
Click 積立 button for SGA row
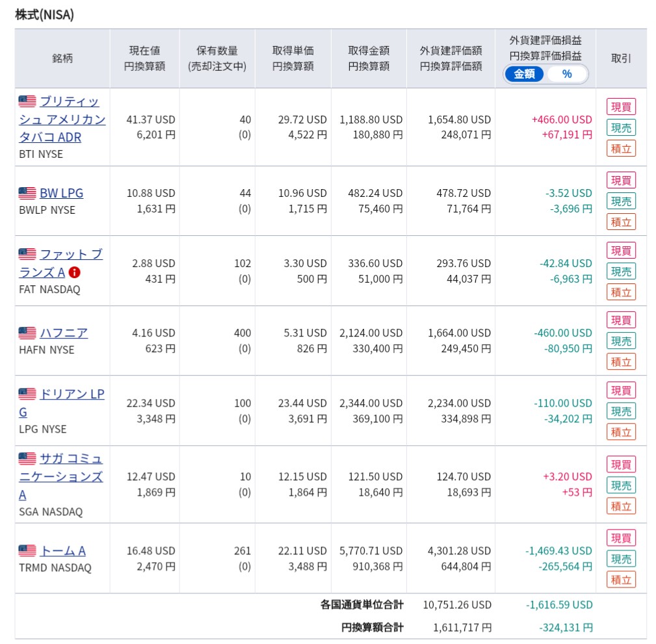pyautogui.click(x=621, y=506)
